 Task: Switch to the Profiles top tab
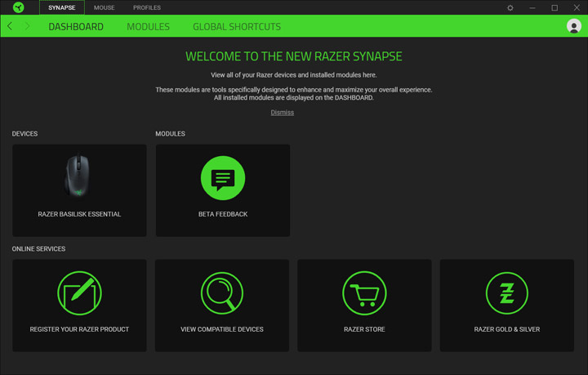click(147, 7)
